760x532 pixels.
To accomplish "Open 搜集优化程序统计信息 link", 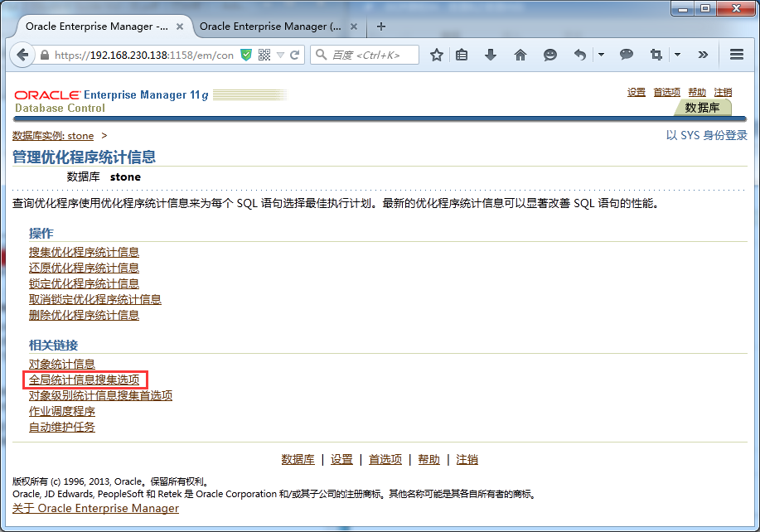I will tap(84, 253).
